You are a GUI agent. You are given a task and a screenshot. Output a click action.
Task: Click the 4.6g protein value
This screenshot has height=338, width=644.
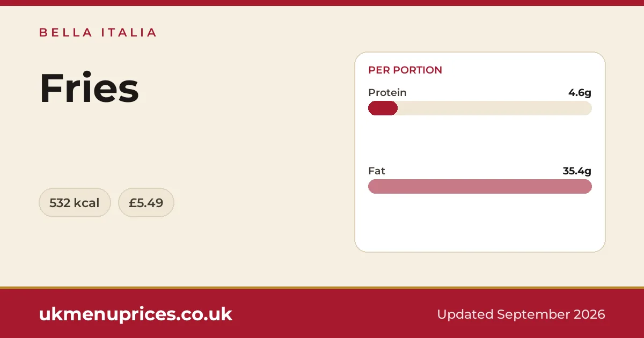point(580,93)
